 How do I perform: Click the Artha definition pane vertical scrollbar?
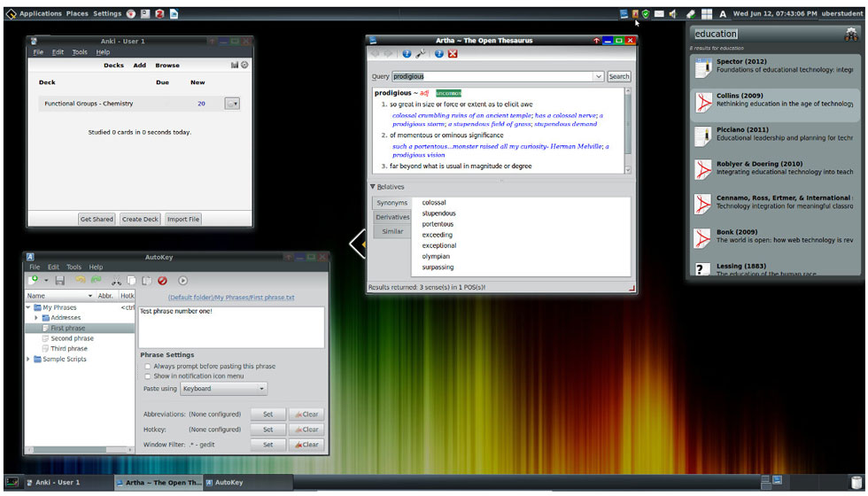pos(628,130)
